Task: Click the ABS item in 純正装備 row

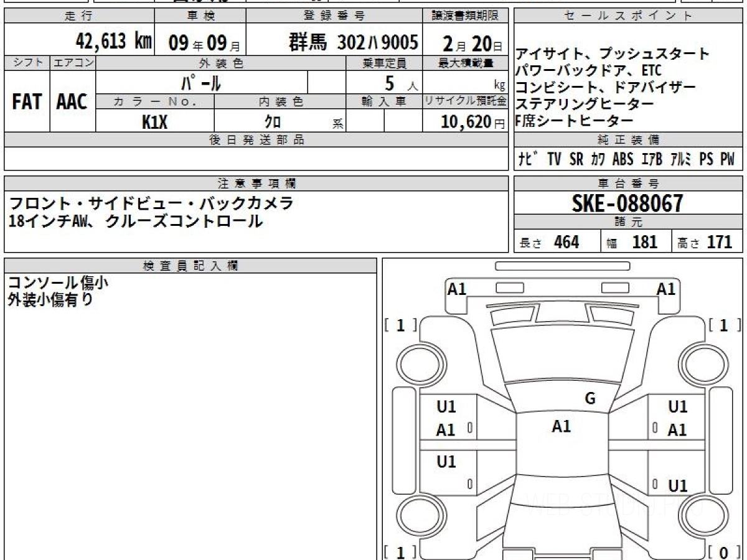Action: (622, 159)
